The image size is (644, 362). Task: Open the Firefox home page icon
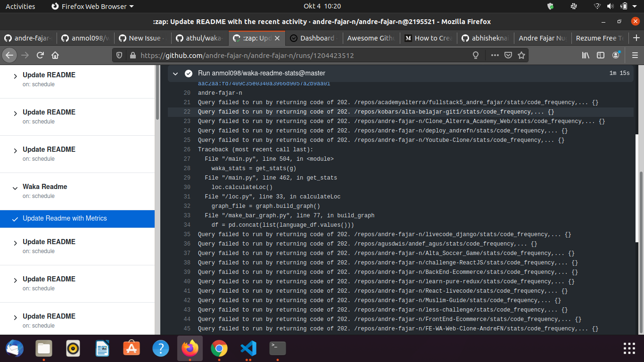(55, 55)
